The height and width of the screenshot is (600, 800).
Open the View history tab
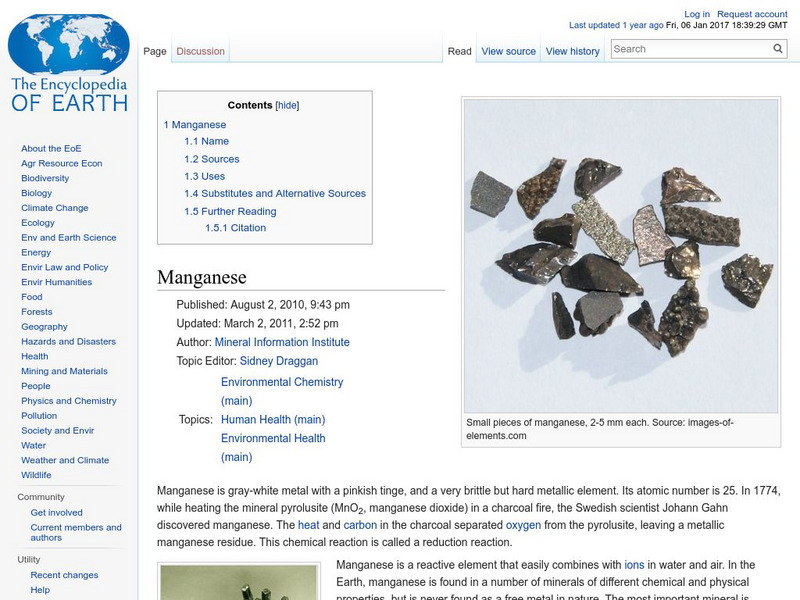tap(572, 50)
